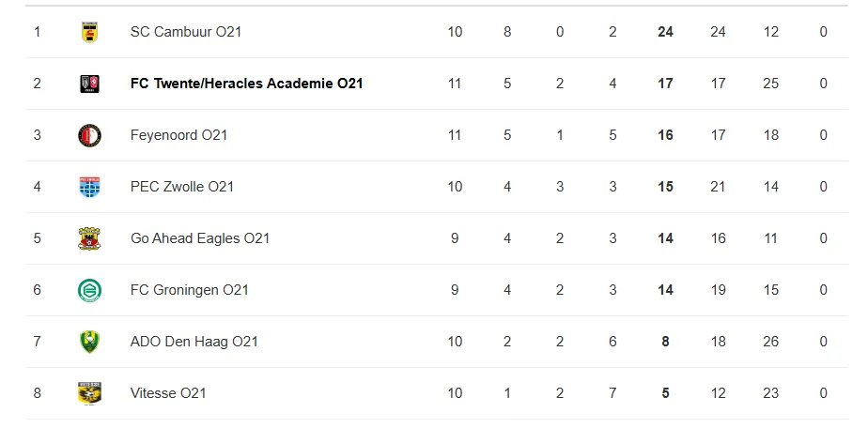
Task: Click the ADO Den Haag O21 crest
Action: pos(89,342)
